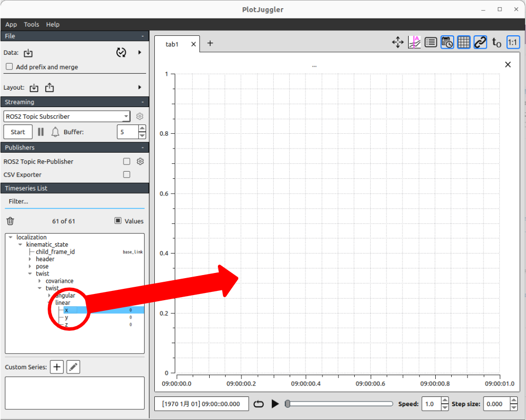Open the custom series editor pencil icon

[73, 367]
